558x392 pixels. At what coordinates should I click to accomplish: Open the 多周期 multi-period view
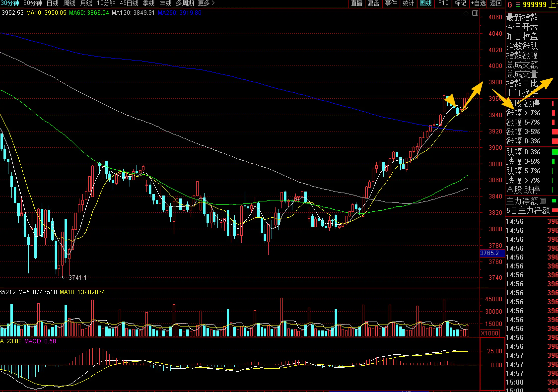[185, 3]
